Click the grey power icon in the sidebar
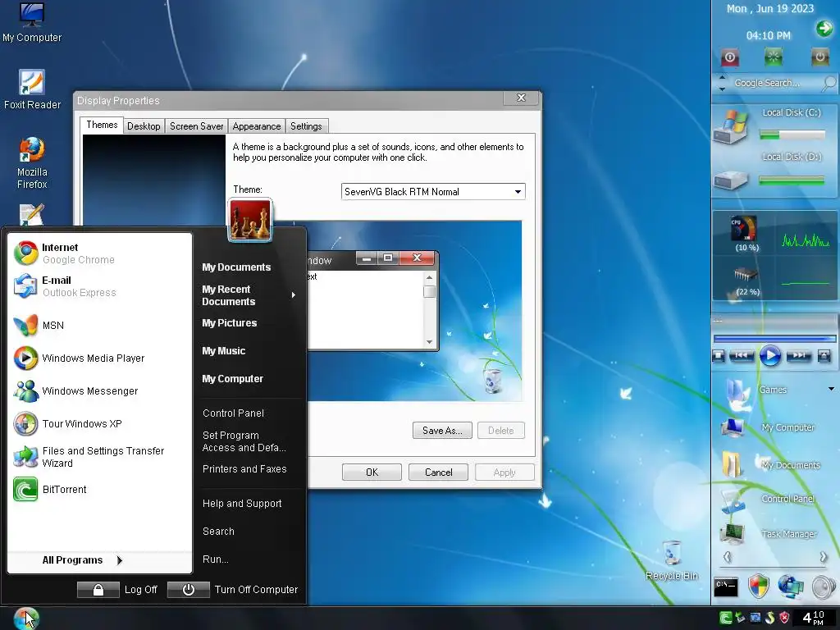The image size is (840, 630). [819, 57]
